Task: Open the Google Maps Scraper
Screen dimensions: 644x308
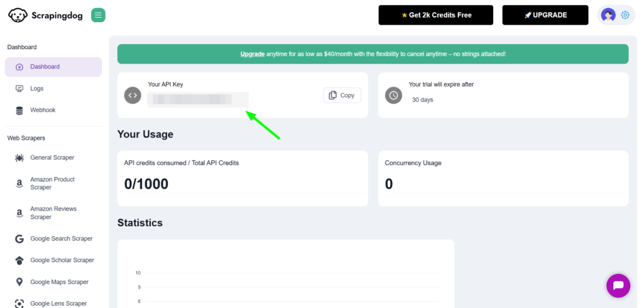Action: [59, 282]
